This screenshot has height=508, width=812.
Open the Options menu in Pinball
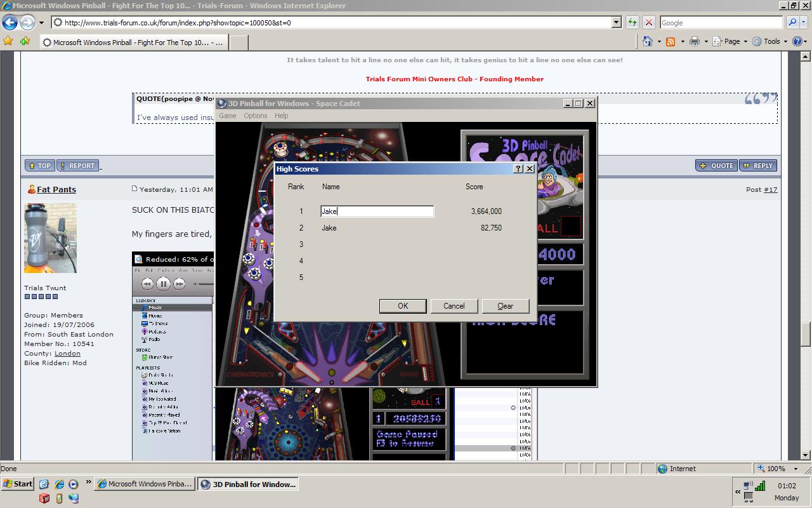coord(256,116)
